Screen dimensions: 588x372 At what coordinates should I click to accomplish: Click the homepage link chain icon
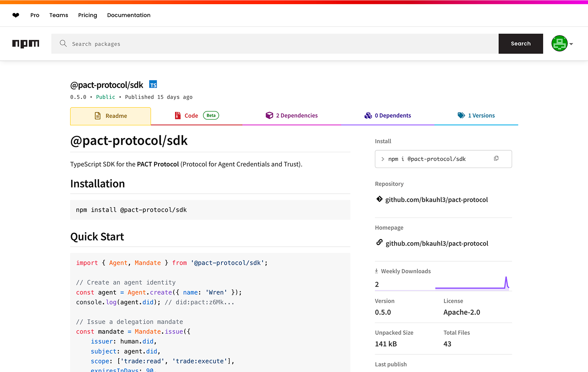tap(379, 242)
